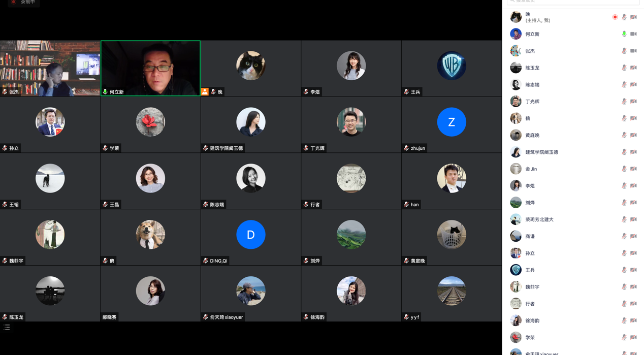The image size is (644, 355).
Task: Toggle 张杰's camera icon in member list
Action: 633,51
